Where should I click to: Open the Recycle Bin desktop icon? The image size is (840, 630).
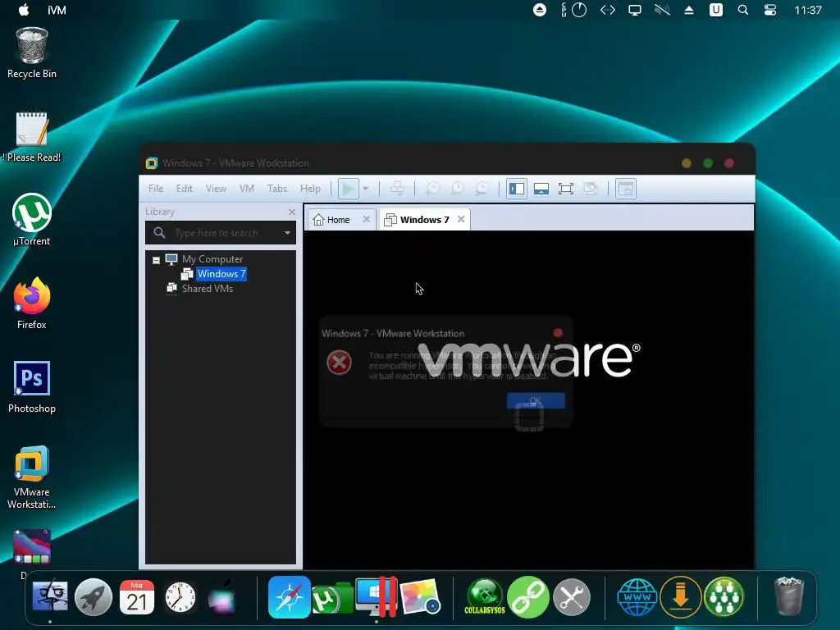(32, 53)
